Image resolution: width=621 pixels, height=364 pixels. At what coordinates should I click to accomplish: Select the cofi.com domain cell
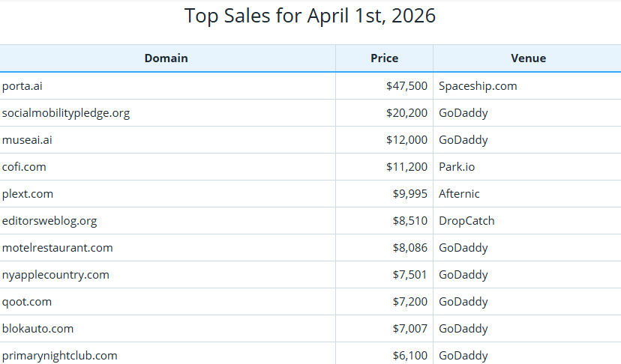point(167,166)
